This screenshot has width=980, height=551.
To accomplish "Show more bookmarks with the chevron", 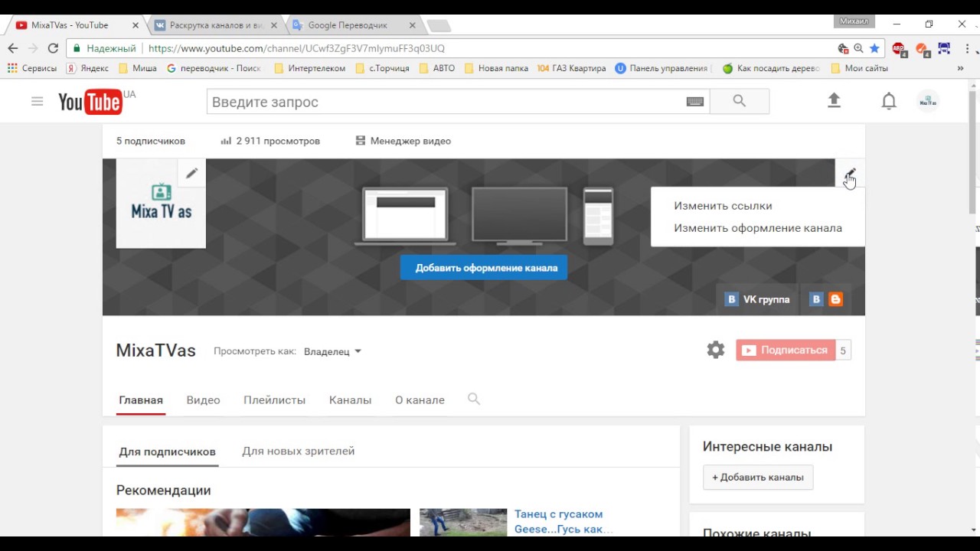I will [x=960, y=68].
